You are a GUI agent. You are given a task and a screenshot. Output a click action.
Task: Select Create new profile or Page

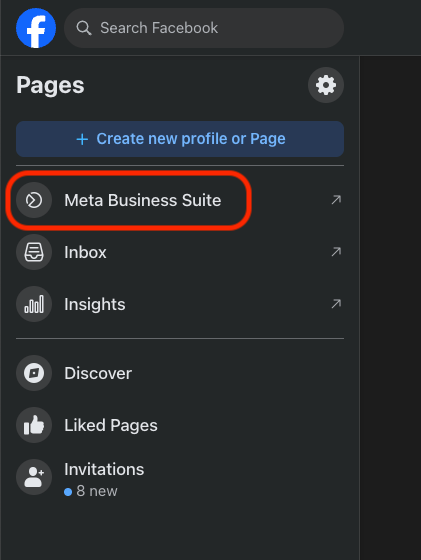180,139
